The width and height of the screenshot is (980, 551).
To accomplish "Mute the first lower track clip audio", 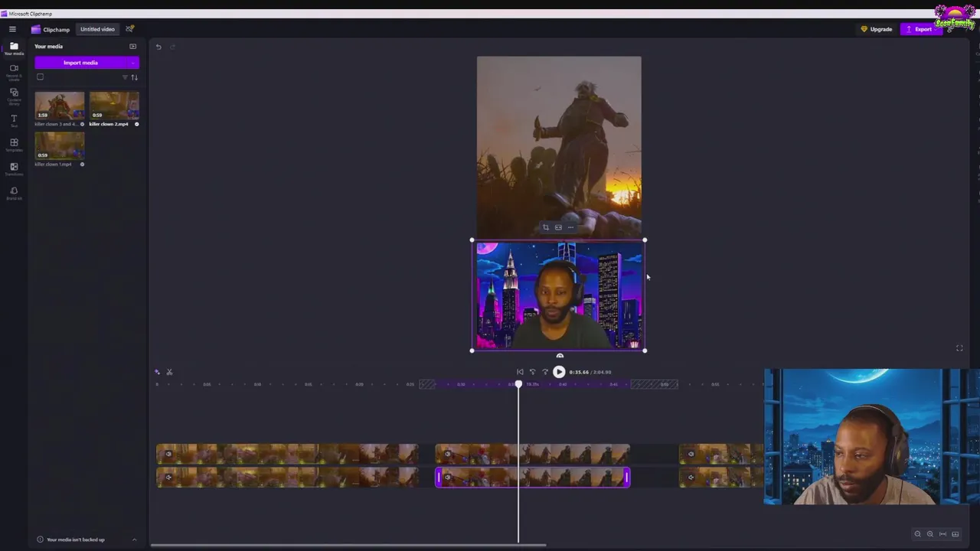I will coord(168,478).
